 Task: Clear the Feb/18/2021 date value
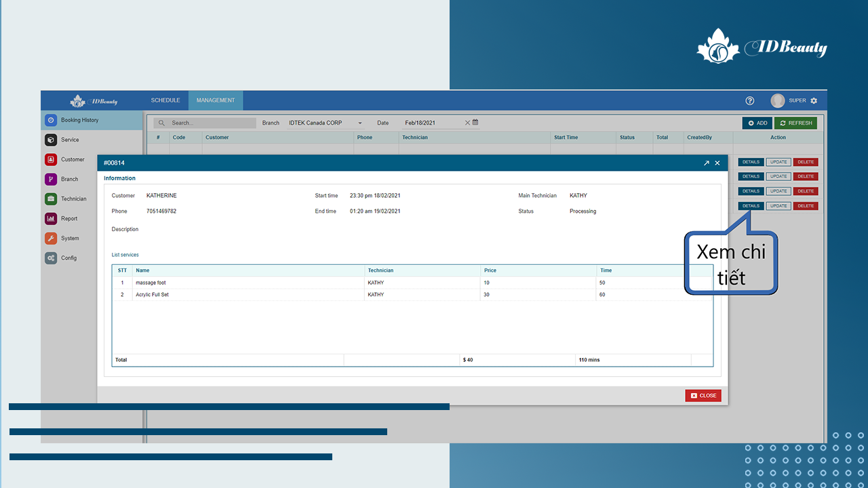tap(467, 123)
